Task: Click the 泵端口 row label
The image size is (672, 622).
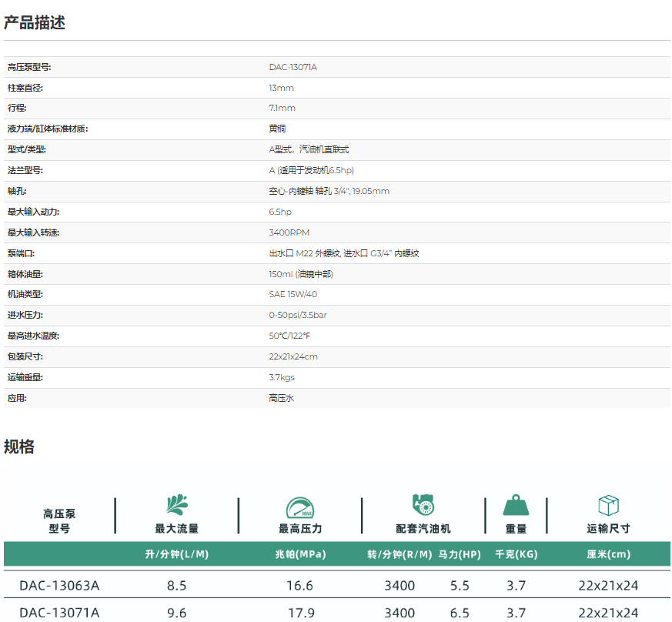Action: pos(21,253)
